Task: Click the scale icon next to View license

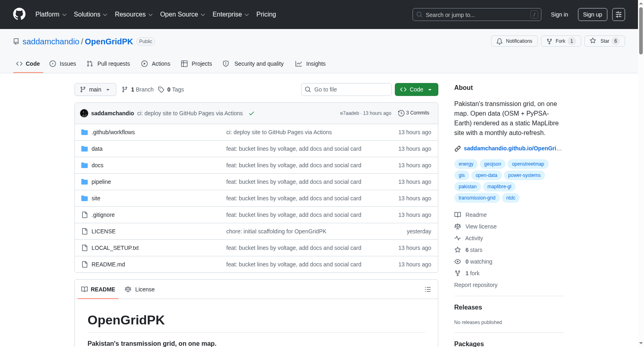Action: (458, 226)
